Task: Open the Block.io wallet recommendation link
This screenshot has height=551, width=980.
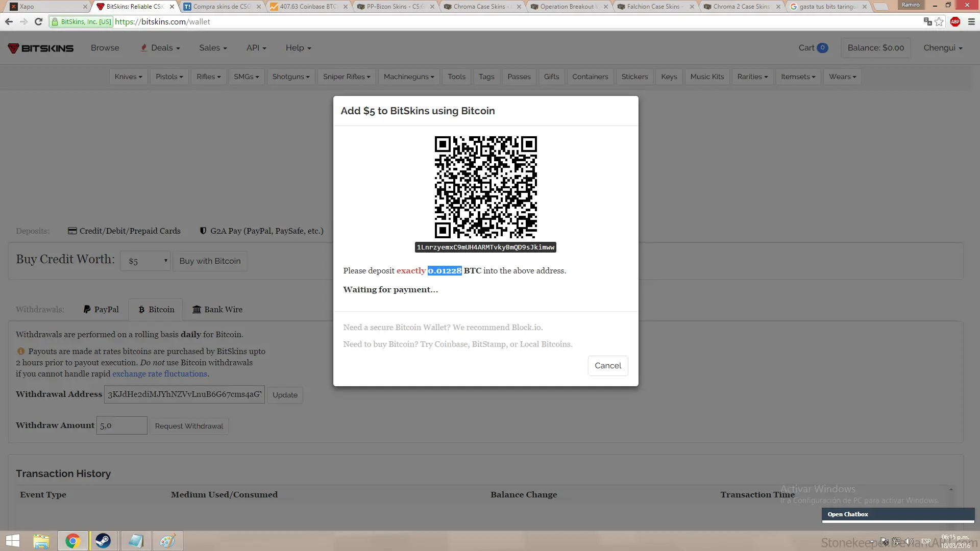Action: [526, 328]
